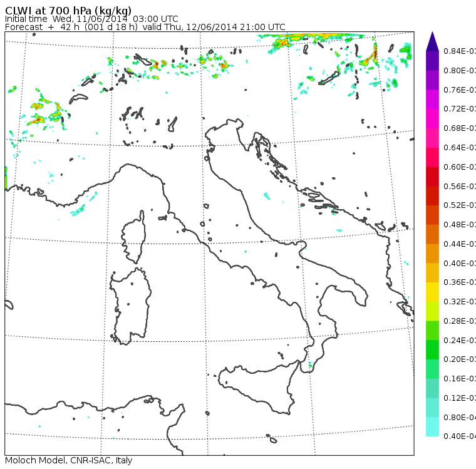Select the band between 0.16E and 0.20E labels

point(432,369)
